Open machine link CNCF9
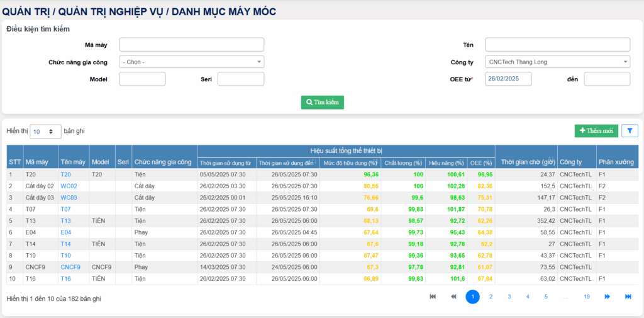The image size is (644, 318). (x=70, y=266)
